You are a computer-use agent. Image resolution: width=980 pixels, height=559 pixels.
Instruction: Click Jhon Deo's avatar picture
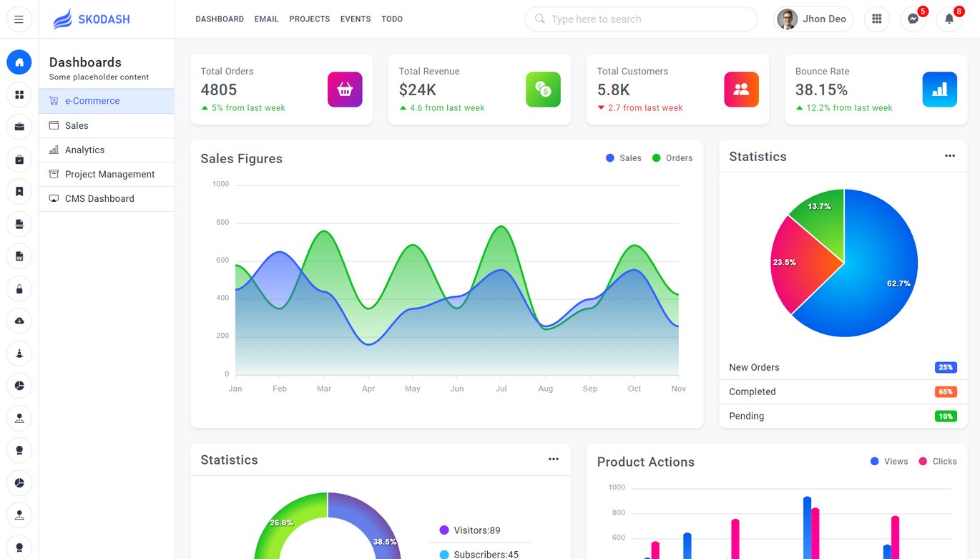click(x=788, y=19)
